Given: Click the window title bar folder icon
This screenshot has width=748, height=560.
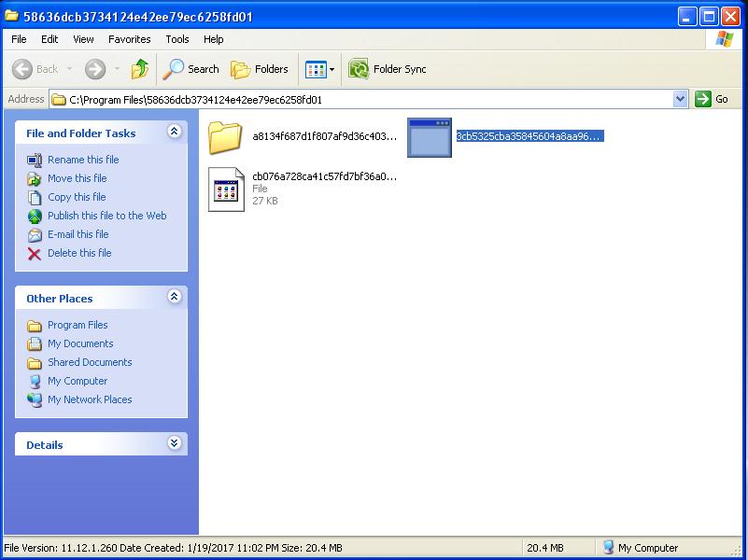Looking at the screenshot, I should click(x=11, y=16).
